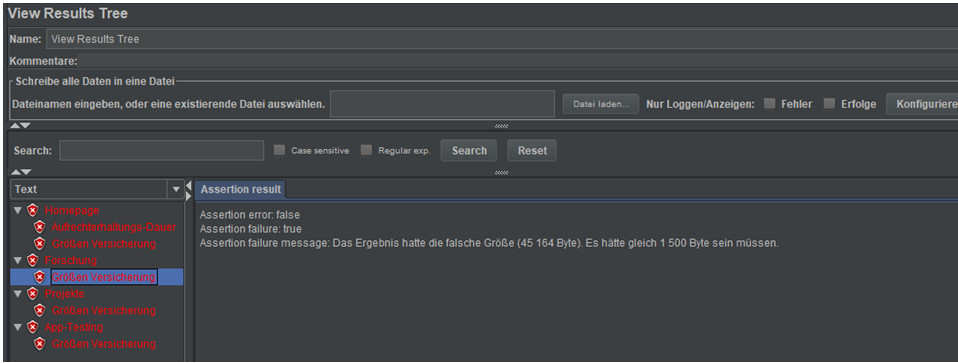Click the Assertion failure message line
This screenshot has height=363, width=958.
[489, 243]
